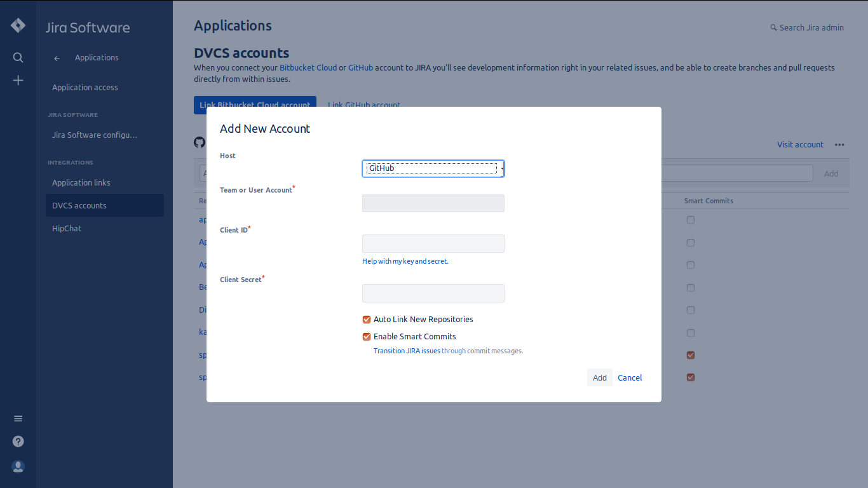Uncheck the first checked Smart Commits checkbox
This screenshot has height=488, width=868.
tap(691, 355)
